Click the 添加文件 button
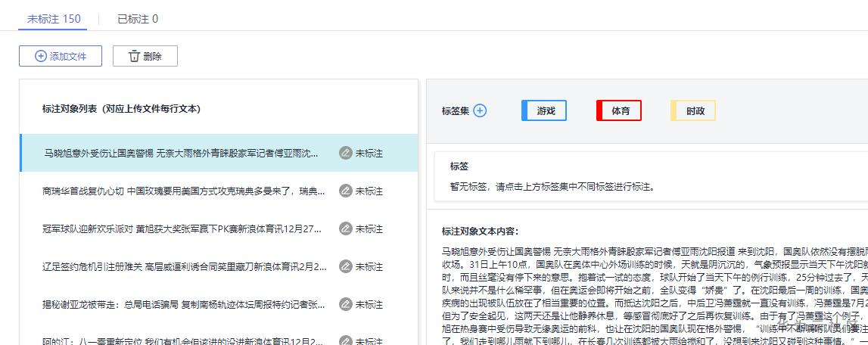This screenshot has height=345, width=868. pyautogui.click(x=61, y=56)
